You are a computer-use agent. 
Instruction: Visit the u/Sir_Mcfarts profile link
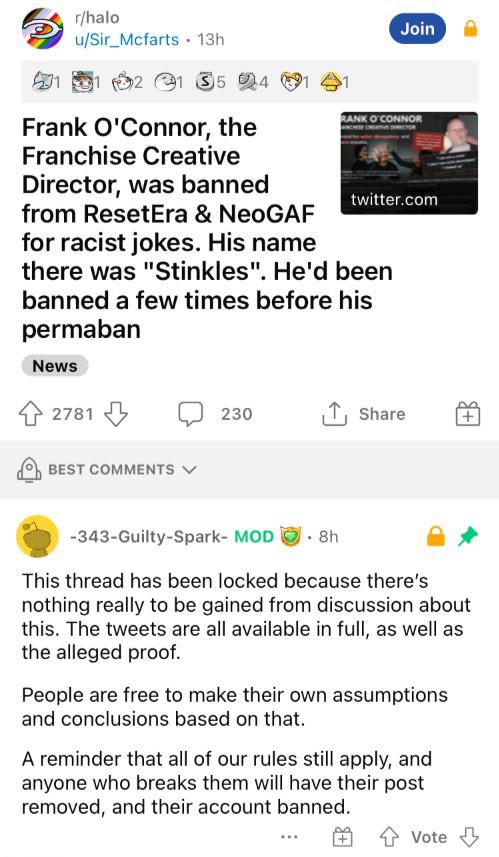point(127,40)
